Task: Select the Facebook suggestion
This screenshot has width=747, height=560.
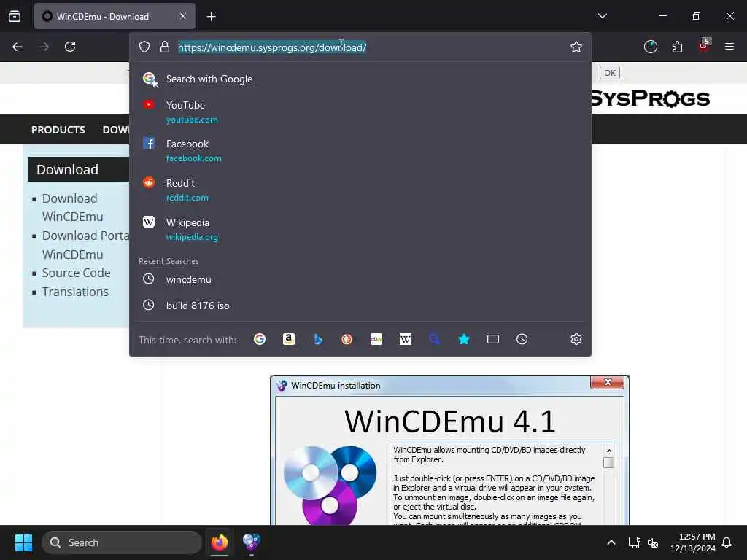Action: [360, 150]
